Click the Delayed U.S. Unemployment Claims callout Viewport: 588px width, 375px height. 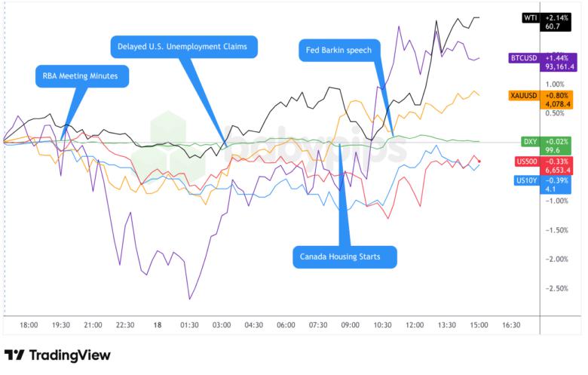click(183, 48)
